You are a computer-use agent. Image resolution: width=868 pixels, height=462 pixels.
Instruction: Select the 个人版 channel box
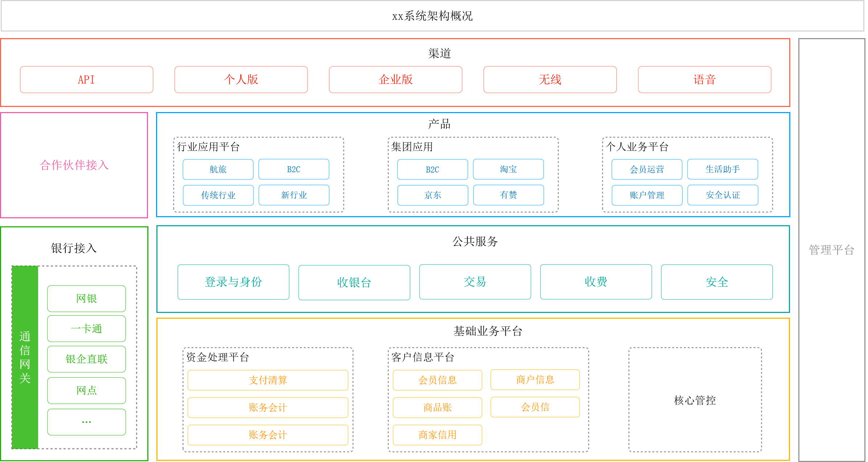click(x=241, y=79)
